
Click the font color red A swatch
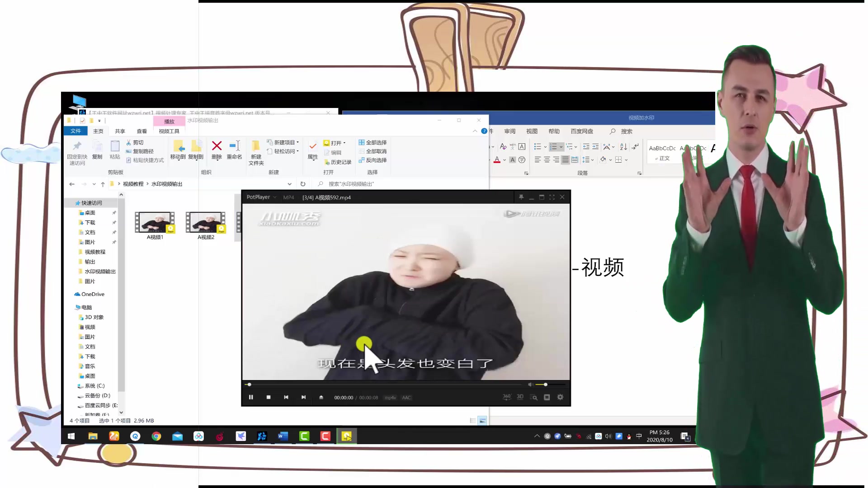pos(497,160)
